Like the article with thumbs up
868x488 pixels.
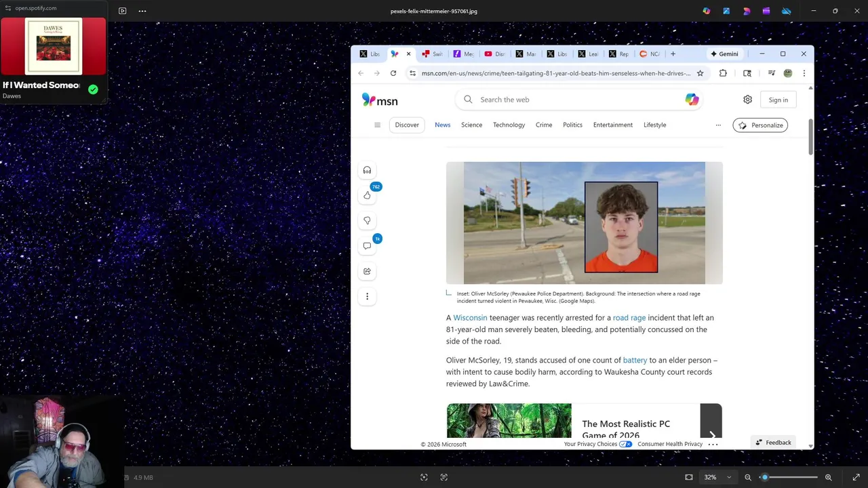(367, 195)
